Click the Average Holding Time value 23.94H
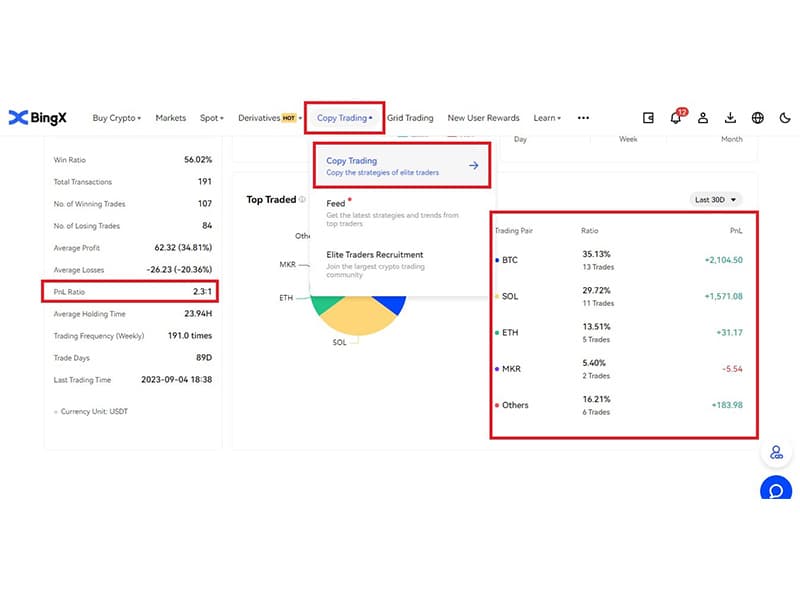800x600 pixels. tap(198, 314)
